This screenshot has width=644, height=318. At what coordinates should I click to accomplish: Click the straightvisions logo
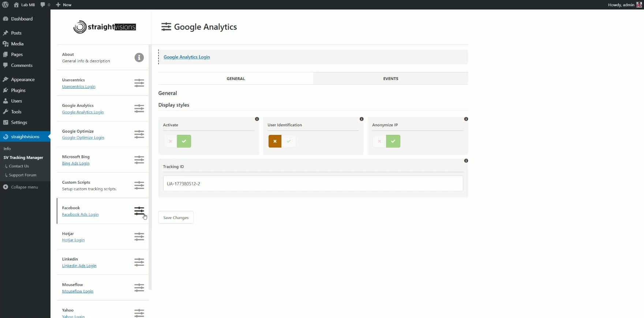click(105, 27)
